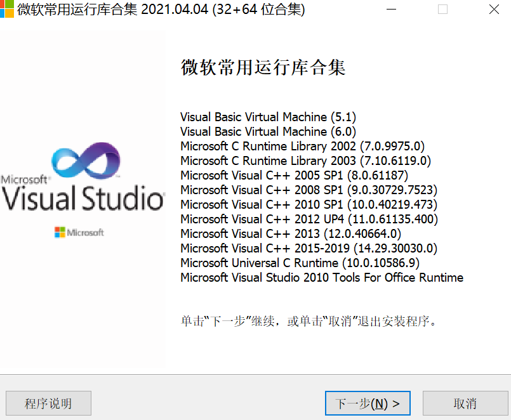511x420 pixels.
Task: Click Microsoft Visual C++ 2013 entry
Action: tap(291, 233)
